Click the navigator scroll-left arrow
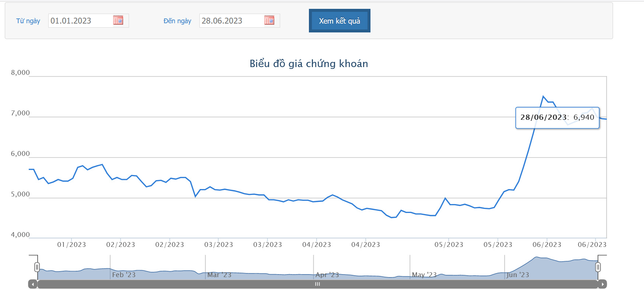 33,284
